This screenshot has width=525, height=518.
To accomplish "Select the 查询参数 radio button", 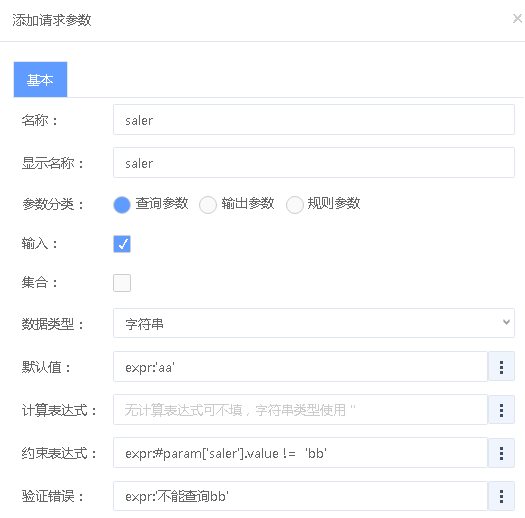I will (122, 205).
